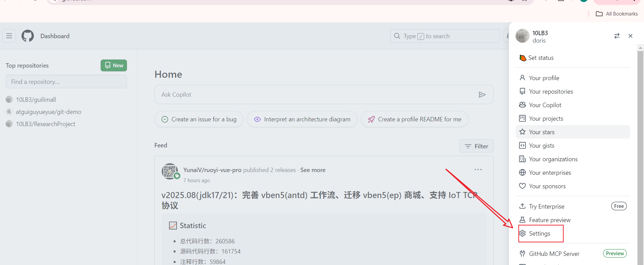Viewport: 644px width, 265px height.
Task: Open Your repositories
Action: 573,92
